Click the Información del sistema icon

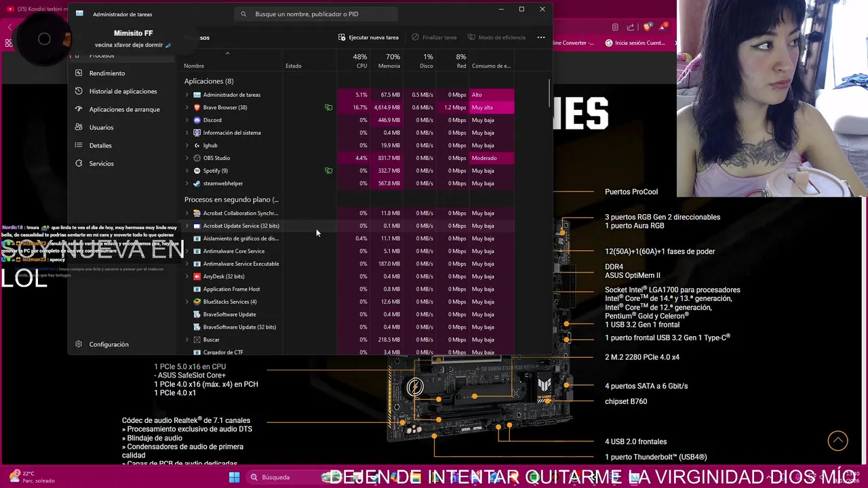click(x=197, y=133)
